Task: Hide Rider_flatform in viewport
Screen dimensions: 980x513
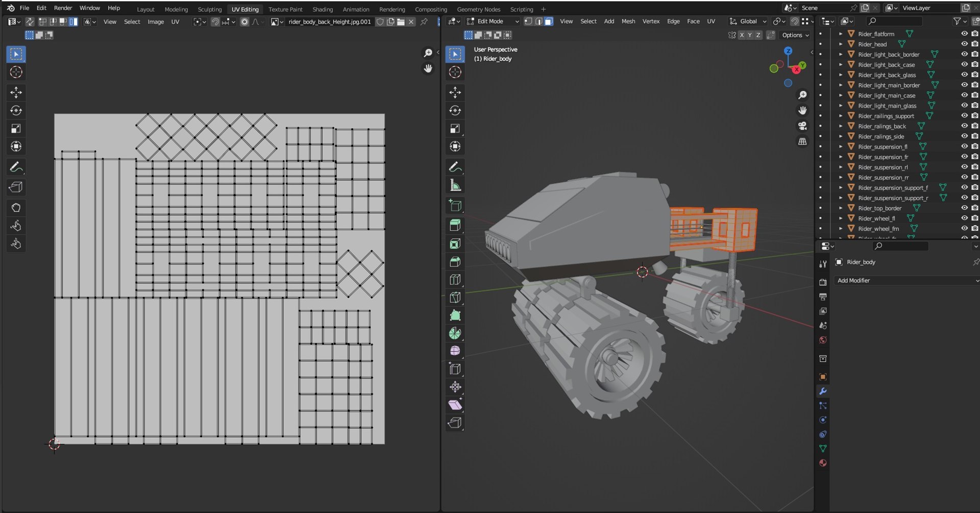Action: pyautogui.click(x=964, y=34)
